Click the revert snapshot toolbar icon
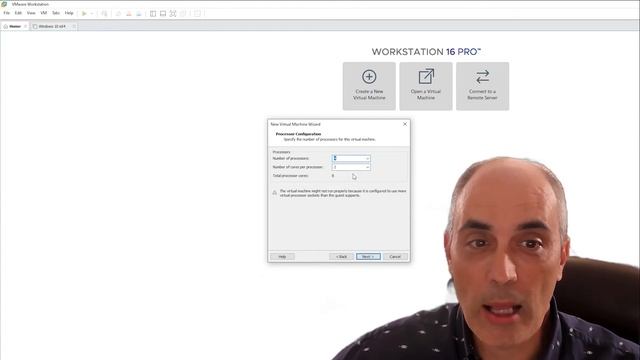This screenshot has height=360, width=640. (x=129, y=13)
